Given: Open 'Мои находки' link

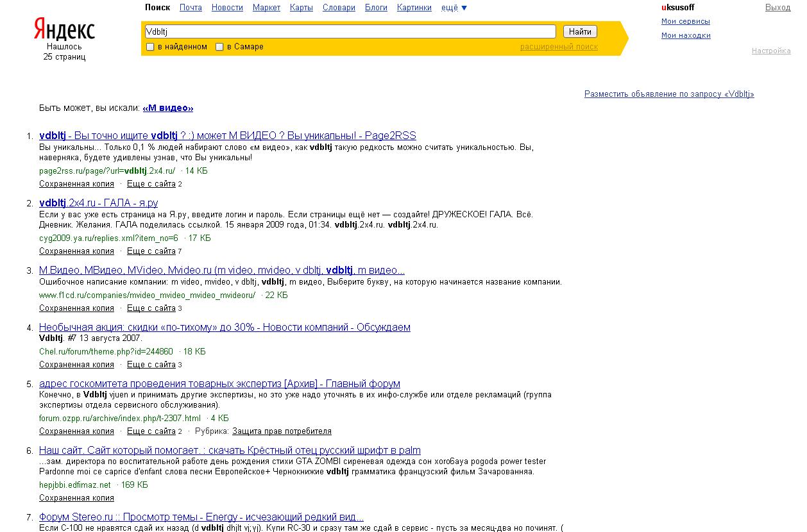Looking at the screenshot, I should [686, 35].
